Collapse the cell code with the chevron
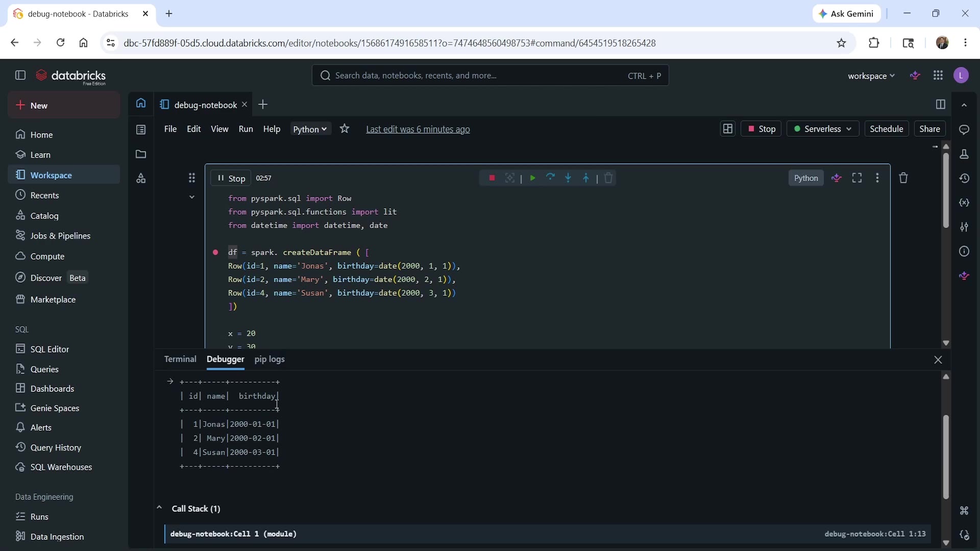 pyautogui.click(x=192, y=197)
